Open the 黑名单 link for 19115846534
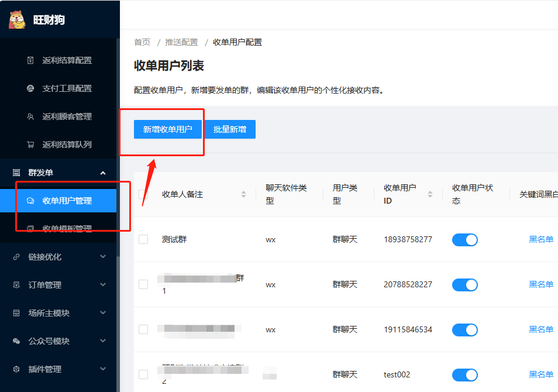The height and width of the screenshot is (392, 558). (x=541, y=329)
